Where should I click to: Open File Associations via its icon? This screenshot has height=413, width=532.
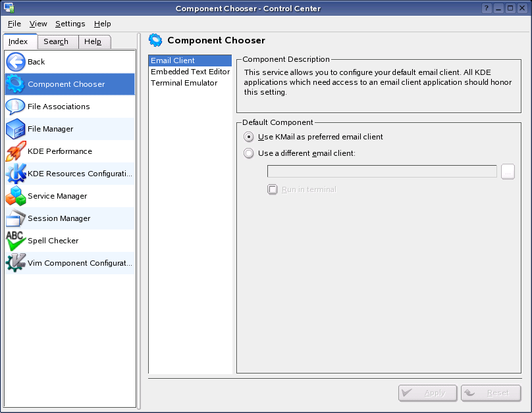point(16,107)
